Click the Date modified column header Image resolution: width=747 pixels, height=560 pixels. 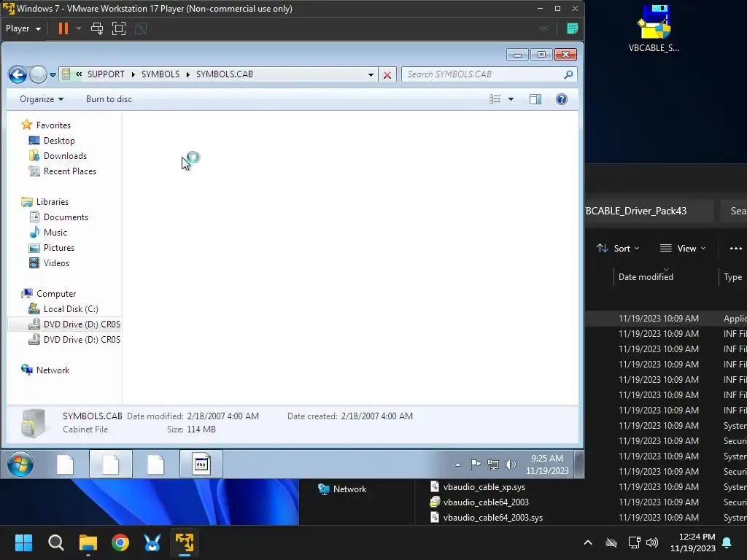(646, 276)
